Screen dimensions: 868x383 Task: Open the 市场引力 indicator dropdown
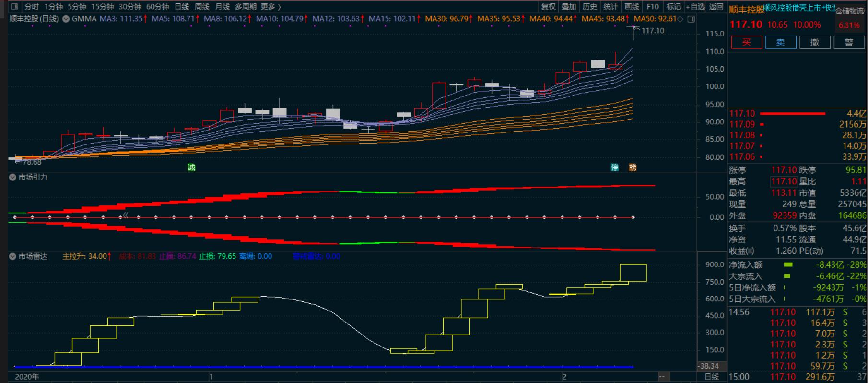click(13, 177)
